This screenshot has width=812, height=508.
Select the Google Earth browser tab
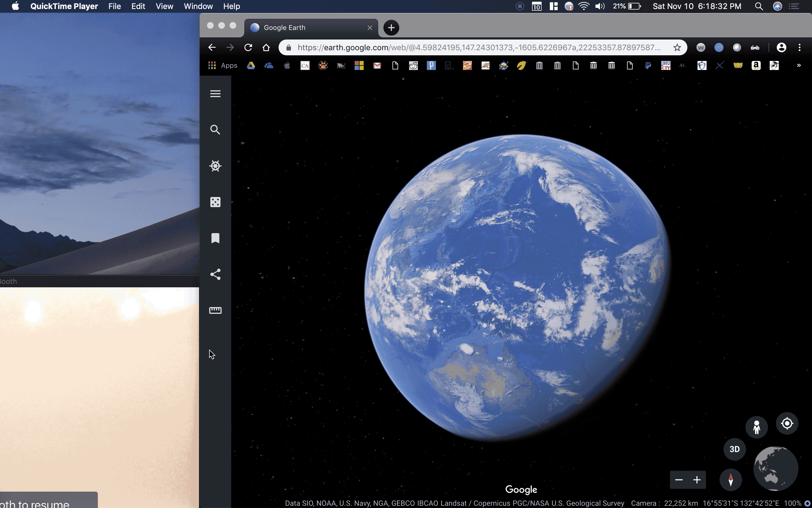[311, 28]
